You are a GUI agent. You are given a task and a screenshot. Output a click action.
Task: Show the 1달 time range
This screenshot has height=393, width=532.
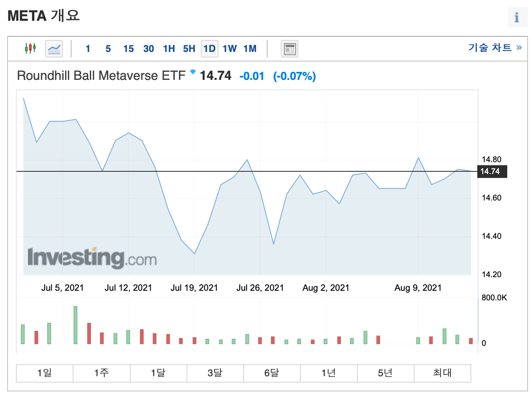[158, 373]
